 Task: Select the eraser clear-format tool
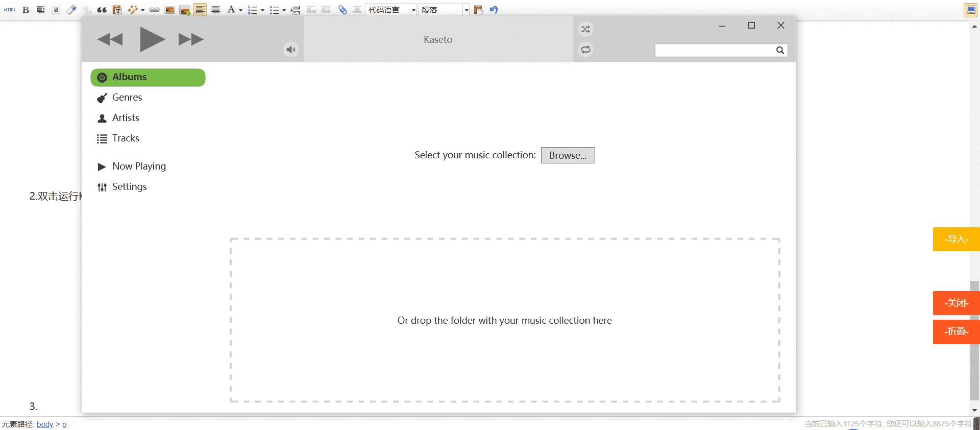pos(71,10)
